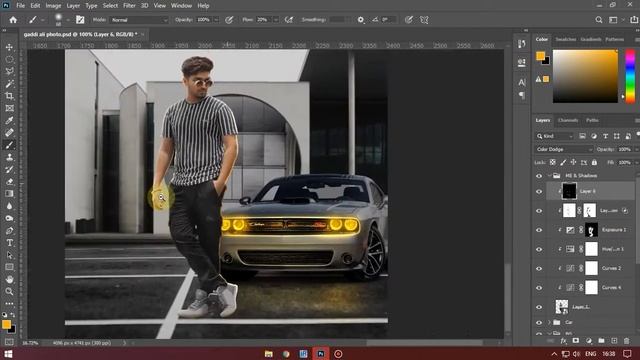Viewport: 640px width, 360px height.
Task: Select the Pen tool
Action: pos(9,231)
